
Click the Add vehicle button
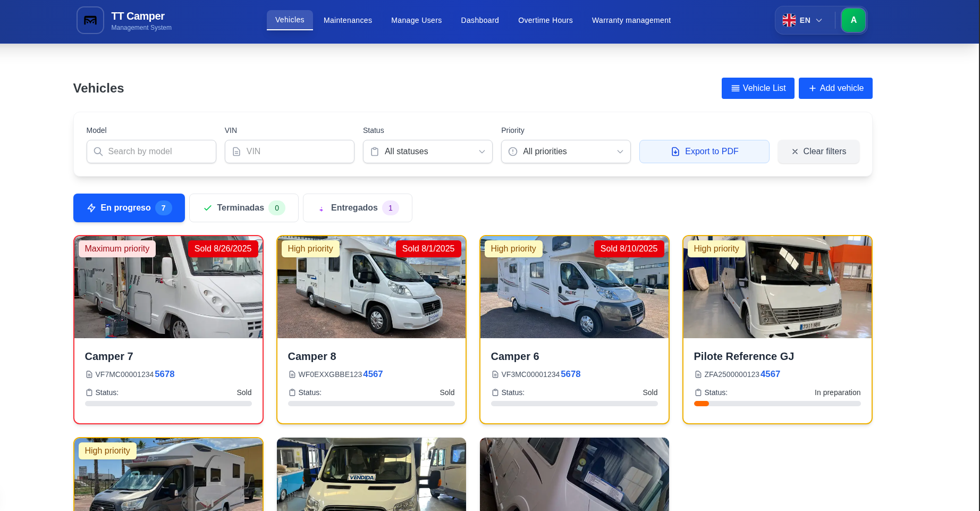pyautogui.click(x=835, y=88)
